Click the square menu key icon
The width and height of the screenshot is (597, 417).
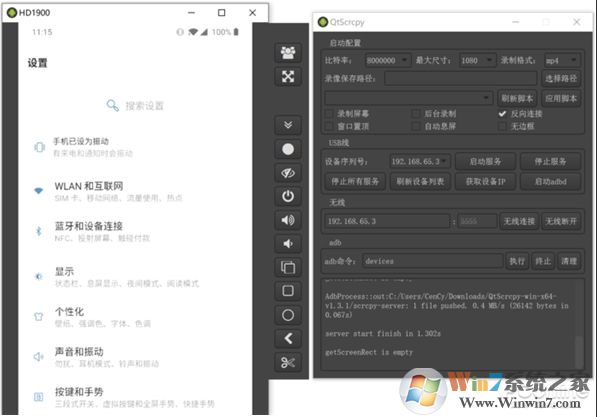click(288, 291)
